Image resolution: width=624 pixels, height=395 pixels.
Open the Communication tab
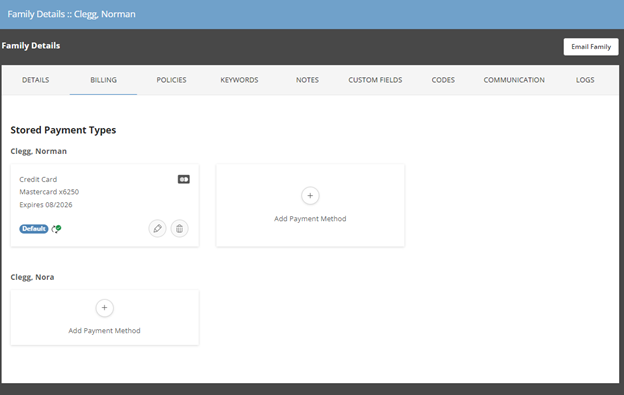point(514,80)
